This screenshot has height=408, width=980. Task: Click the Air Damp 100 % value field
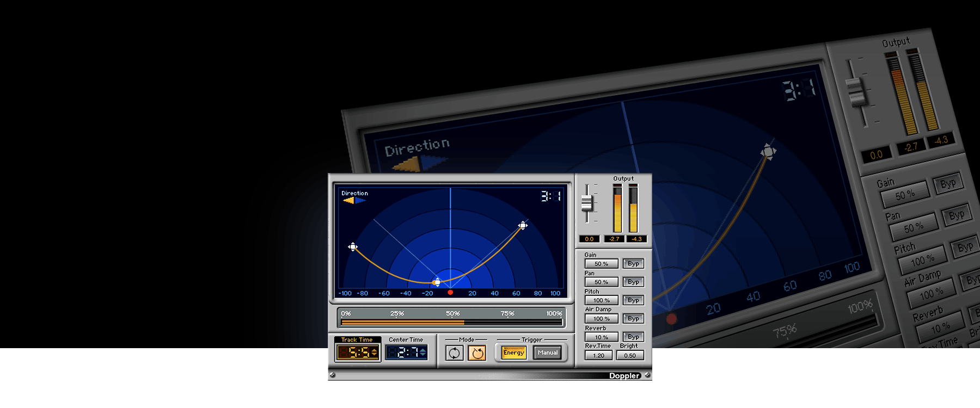click(x=601, y=319)
